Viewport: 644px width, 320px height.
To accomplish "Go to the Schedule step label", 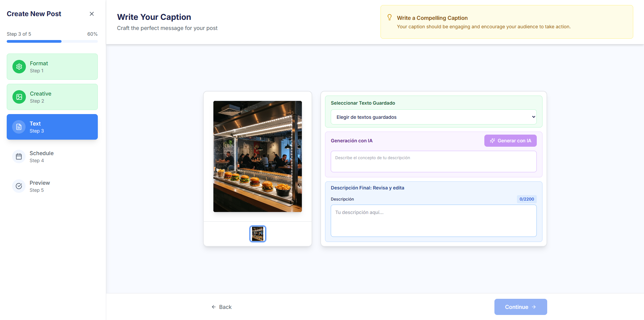I will (x=41, y=153).
